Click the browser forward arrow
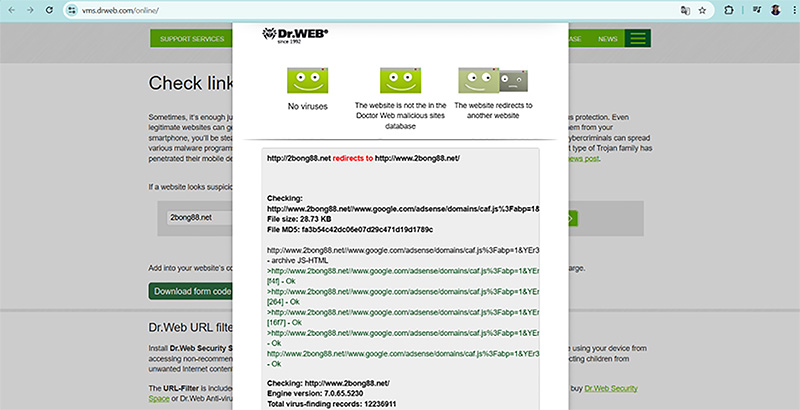800x410 pixels. pyautogui.click(x=30, y=10)
